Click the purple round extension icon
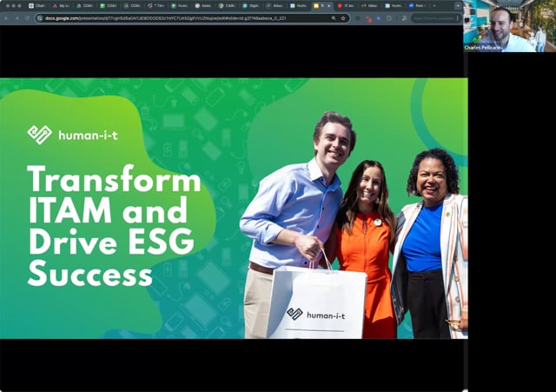This screenshot has width=556, height=392. point(379,18)
